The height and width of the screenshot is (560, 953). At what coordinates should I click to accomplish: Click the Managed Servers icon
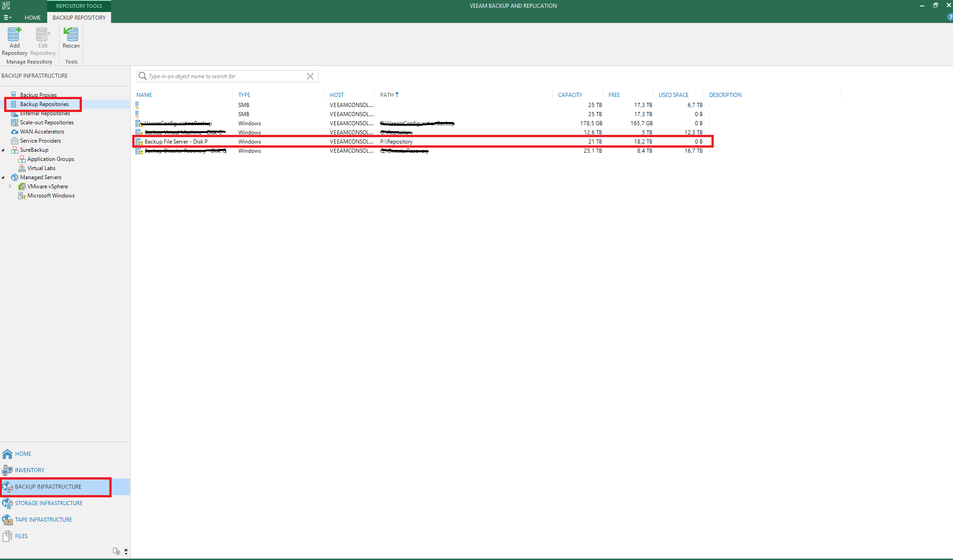[15, 177]
